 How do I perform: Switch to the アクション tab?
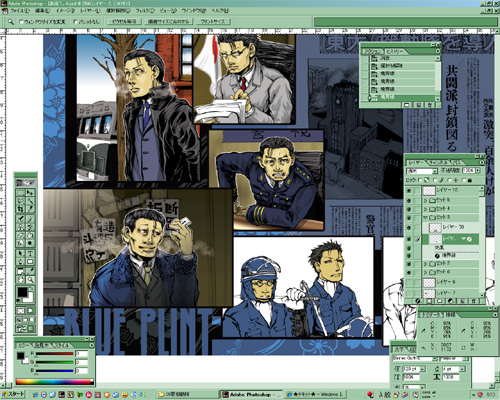tap(372, 52)
